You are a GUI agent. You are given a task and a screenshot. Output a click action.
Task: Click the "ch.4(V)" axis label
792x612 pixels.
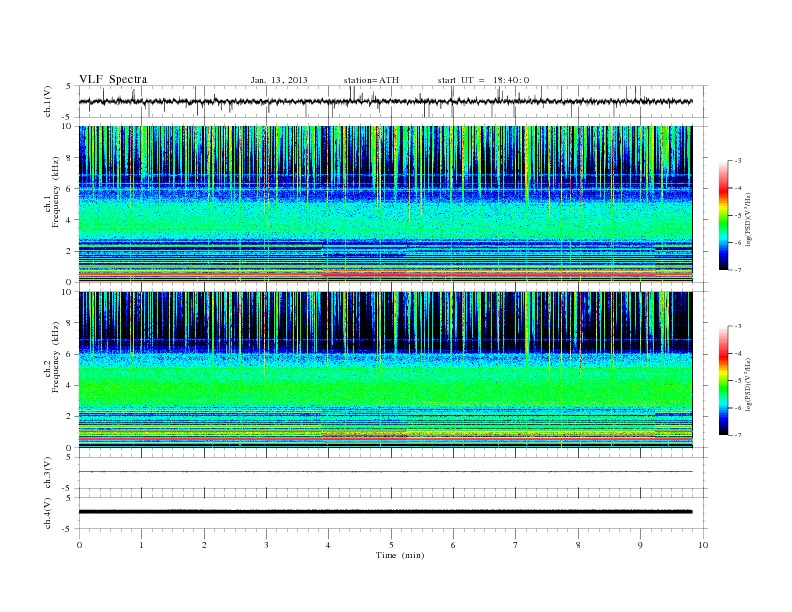click(x=48, y=513)
